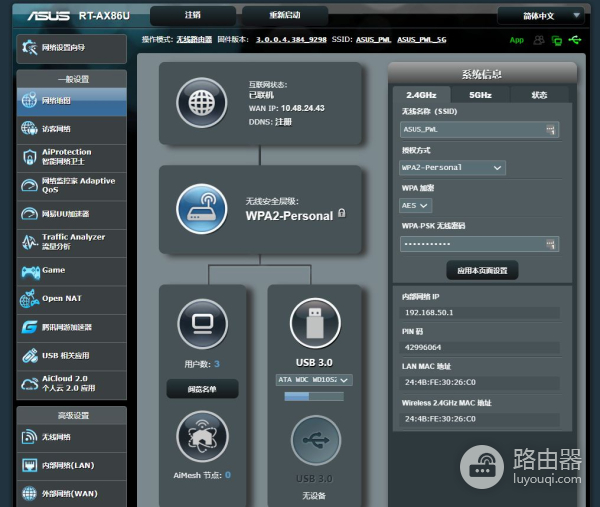Click the SSID input field ASUS_PWL
Viewport: 600px width, 507px height.
coord(479,130)
